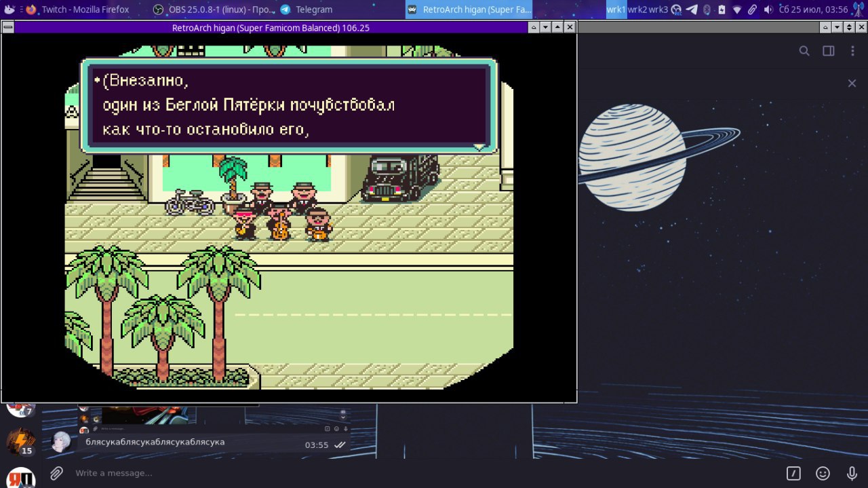Open OBS REC tray icon
The width and height of the screenshot is (868, 488).
point(676,10)
